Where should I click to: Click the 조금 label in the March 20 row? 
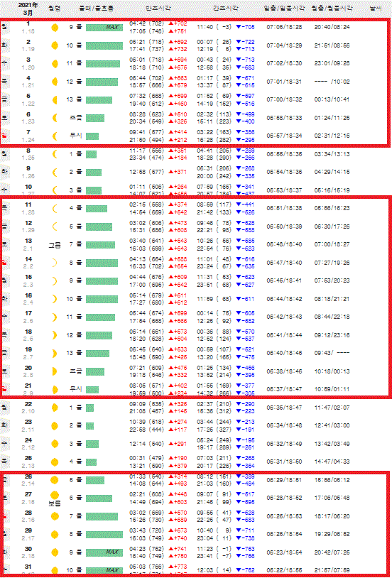[76, 371]
